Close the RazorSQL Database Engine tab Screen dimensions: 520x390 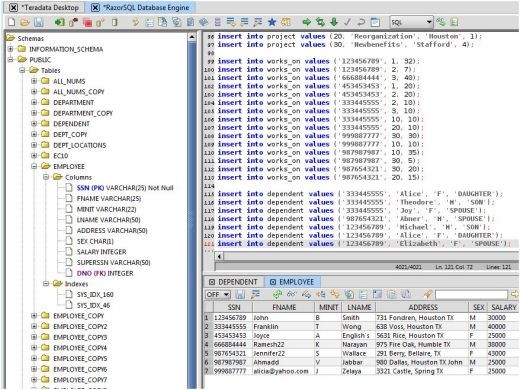pos(95,7)
